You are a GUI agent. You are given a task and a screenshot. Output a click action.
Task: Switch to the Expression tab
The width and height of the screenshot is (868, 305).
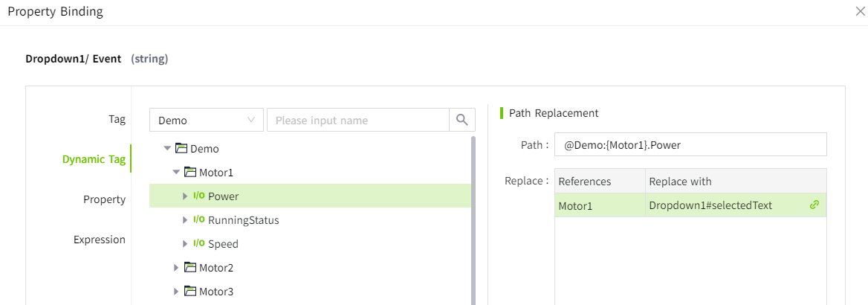(x=100, y=240)
